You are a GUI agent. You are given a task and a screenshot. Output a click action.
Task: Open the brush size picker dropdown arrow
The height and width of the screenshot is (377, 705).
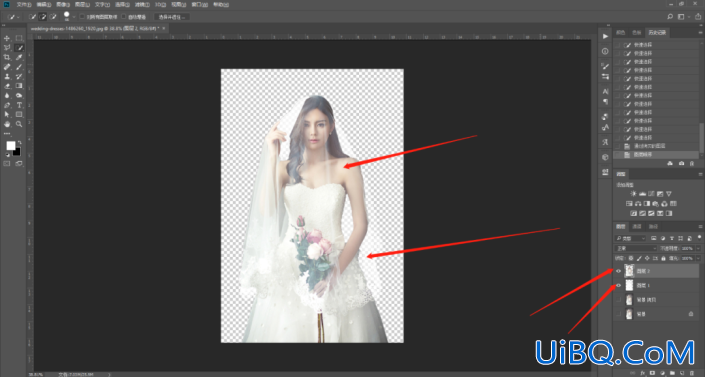(x=74, y=17)
